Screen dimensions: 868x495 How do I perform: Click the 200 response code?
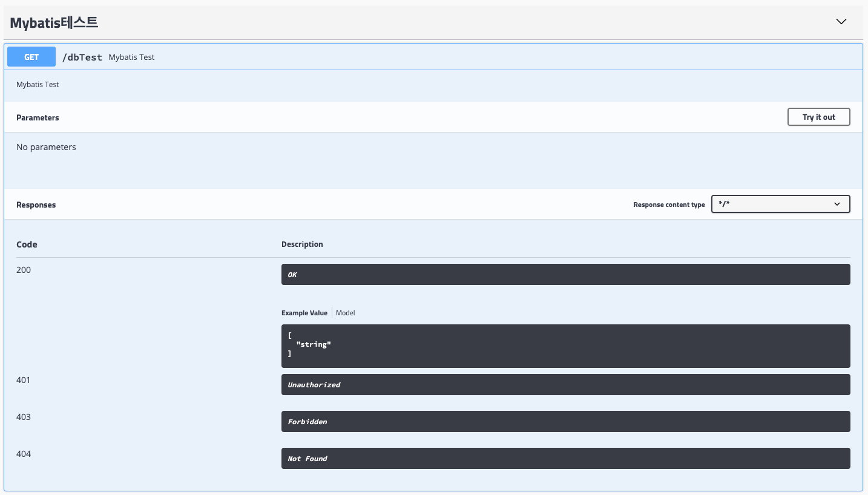(24, 270)
